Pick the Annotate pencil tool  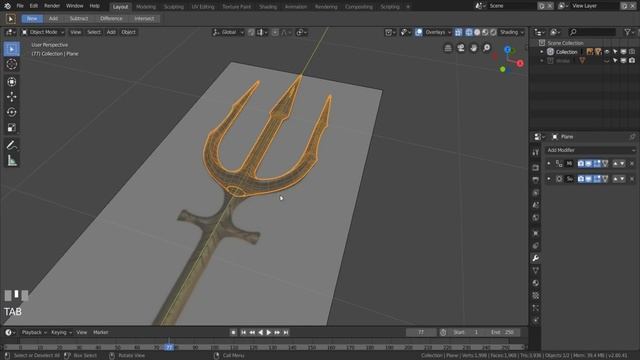(x=12, y=145)
